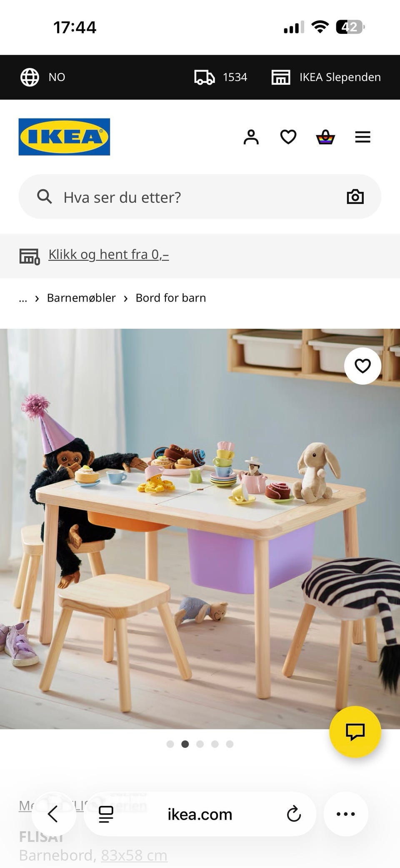Image resolution: width=400 pixels, height=868 pixels.
Task: Save product with image heart toggle
Action: 362,366
